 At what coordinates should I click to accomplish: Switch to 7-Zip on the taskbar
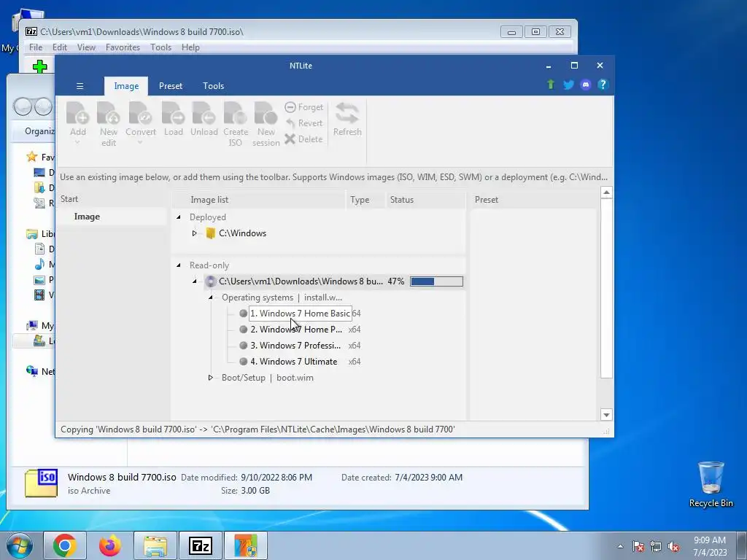201,545
